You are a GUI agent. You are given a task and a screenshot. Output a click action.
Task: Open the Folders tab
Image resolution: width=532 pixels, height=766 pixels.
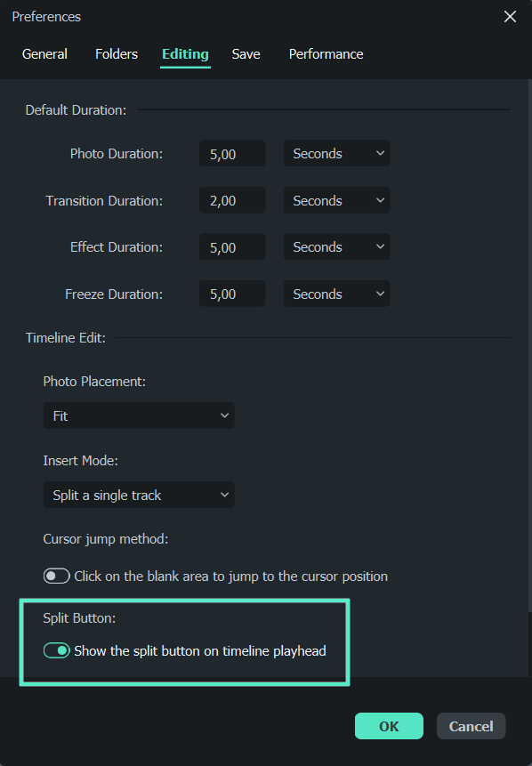[116, 53]
